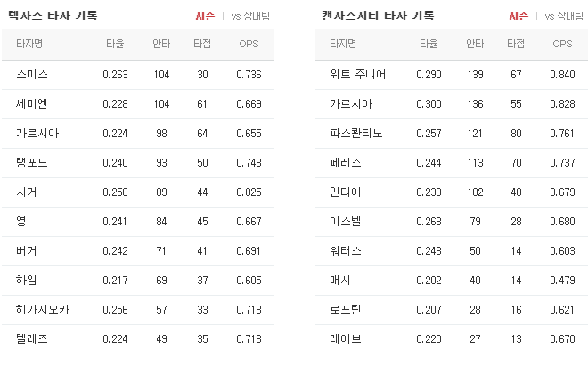Open player 로프틴 entry
588x367 pixels.
[x=346, y=310]
